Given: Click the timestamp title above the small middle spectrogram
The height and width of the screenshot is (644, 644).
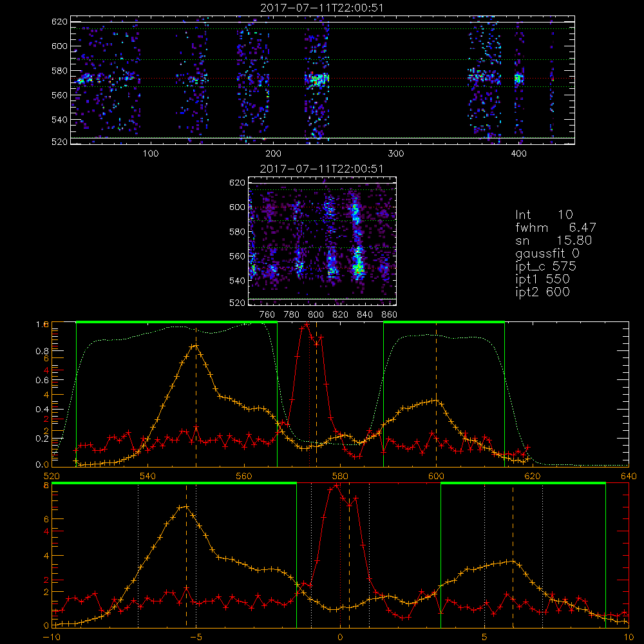Looking at the screenshot, I should point(321,168).
